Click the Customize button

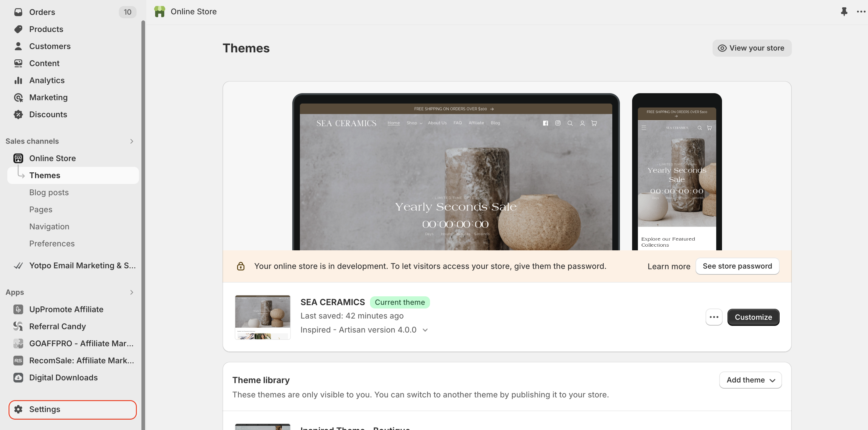pos(753,317)
